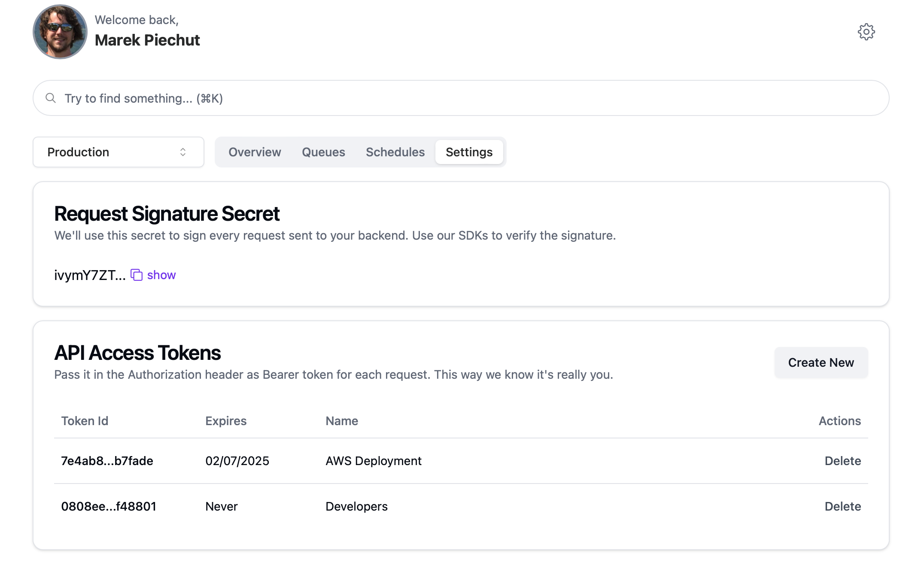Screen dimensions: 924x572
Task: Switch to the Overview tab
Action: coord(255,152)
